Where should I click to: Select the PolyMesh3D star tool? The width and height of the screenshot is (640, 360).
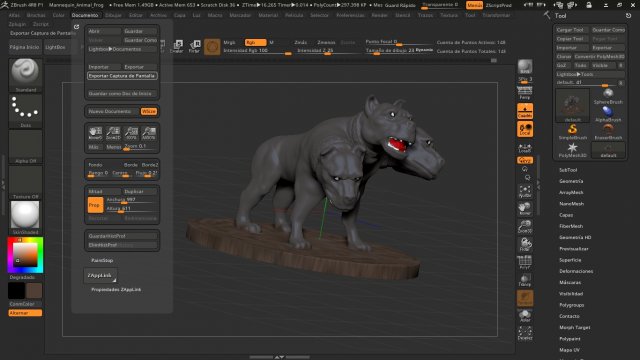573,150
